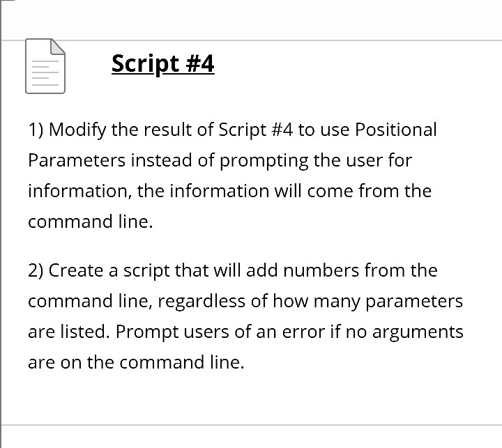Click the document page icon
Screen dimensions: 502x448
(x=45, y=66)
